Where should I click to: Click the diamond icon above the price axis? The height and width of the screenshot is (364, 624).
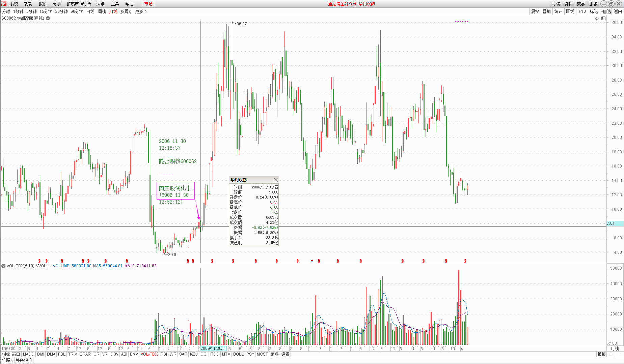pos(597,18)
